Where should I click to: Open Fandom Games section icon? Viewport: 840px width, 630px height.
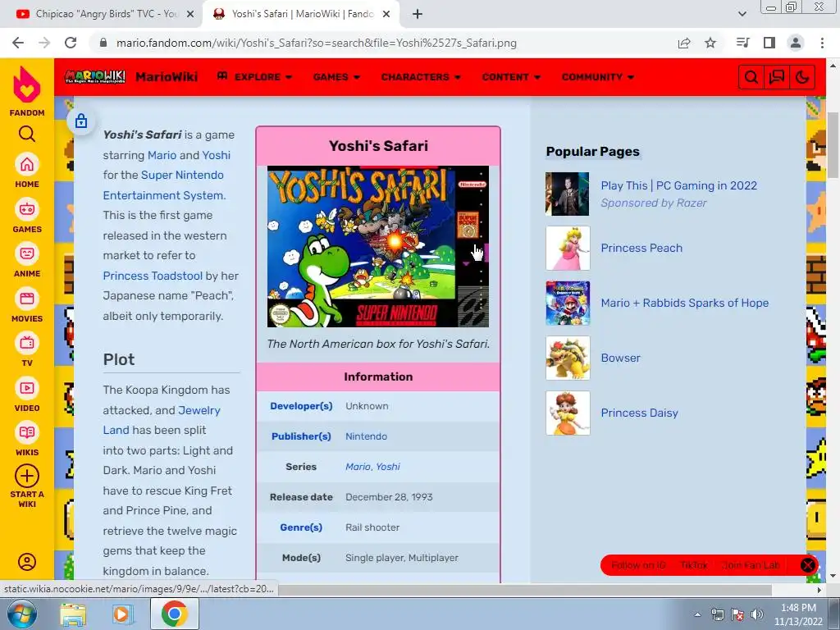(x=27, y=209)
